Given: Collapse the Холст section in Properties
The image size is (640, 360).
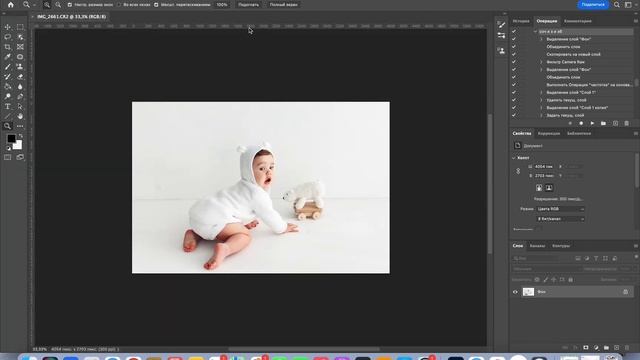Looking at the screenshot, I should point(514,158).
